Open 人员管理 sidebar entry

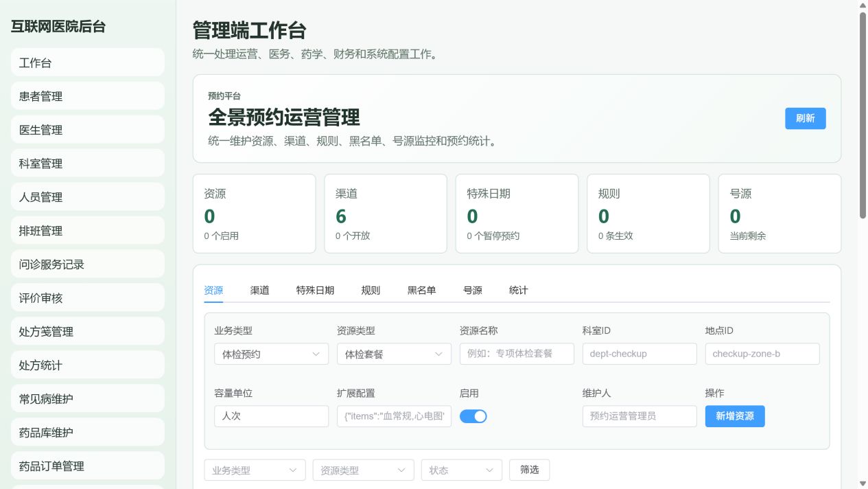[x=88, y=197]
